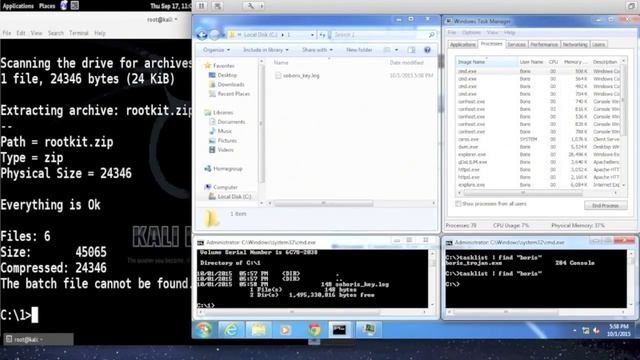The height and width of the screenshot is (360, 640).
Task: Sort processes by User Name column
Action: [x=531, y=62]
